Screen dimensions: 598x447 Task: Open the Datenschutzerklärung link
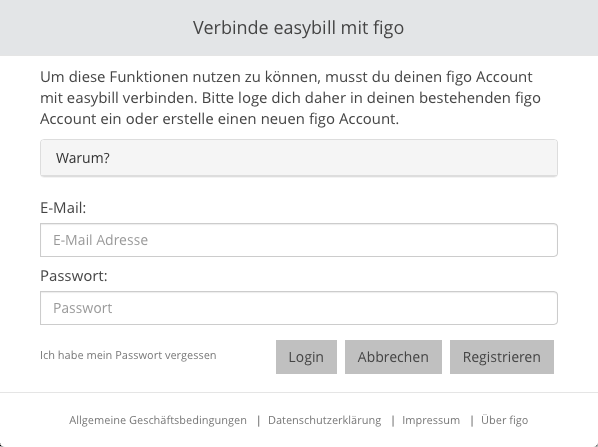(x=325, y=420)
